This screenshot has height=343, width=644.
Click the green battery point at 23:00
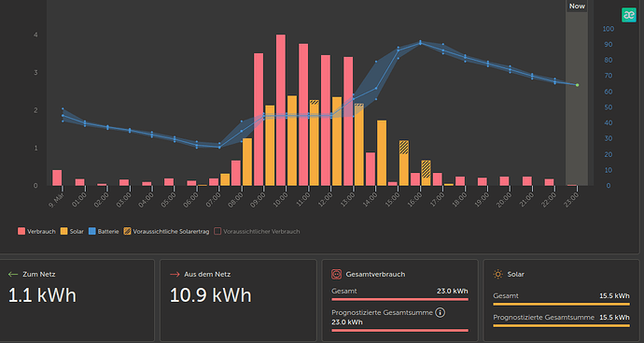577,85
